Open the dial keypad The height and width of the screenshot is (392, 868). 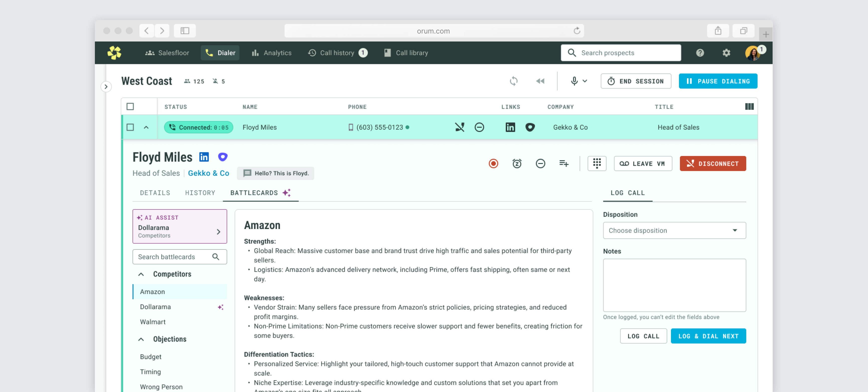pos(597,163)
